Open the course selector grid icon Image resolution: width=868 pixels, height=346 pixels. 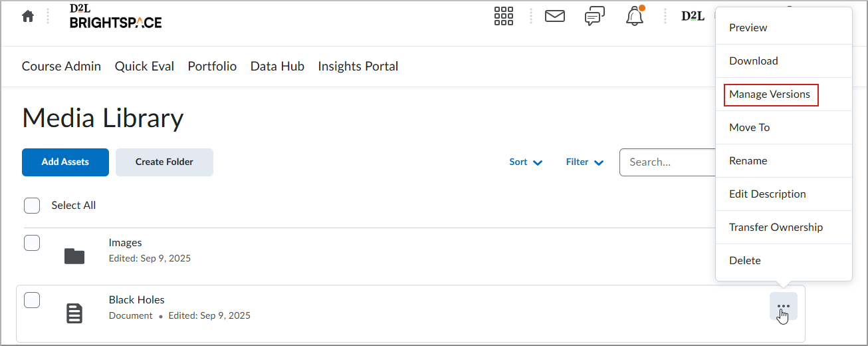click(x=504, y=17)
